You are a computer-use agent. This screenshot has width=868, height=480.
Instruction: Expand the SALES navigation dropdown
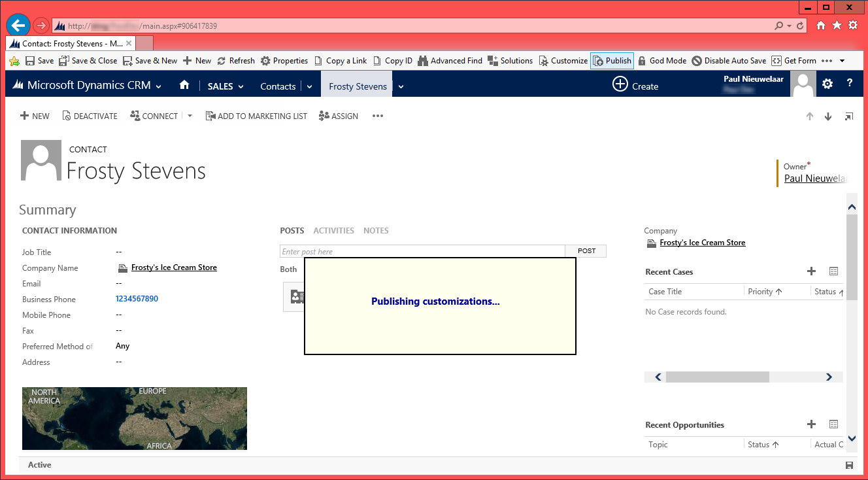coord(225,86)
